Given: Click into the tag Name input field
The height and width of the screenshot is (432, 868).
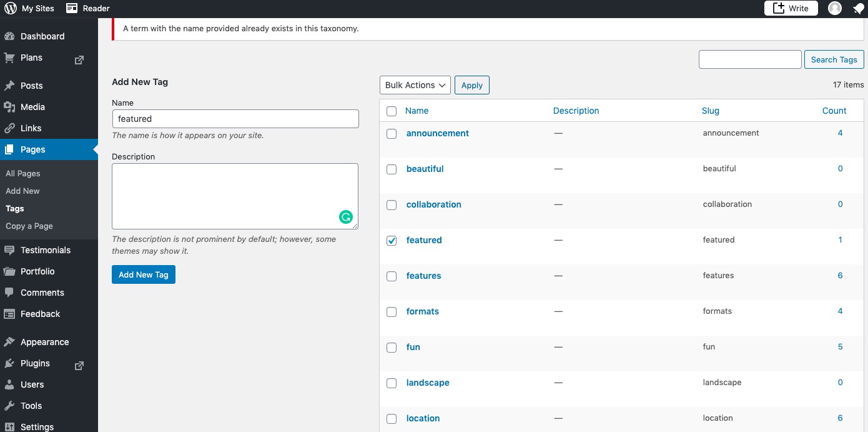Looking at the screenshot, I should click(235, 119).
